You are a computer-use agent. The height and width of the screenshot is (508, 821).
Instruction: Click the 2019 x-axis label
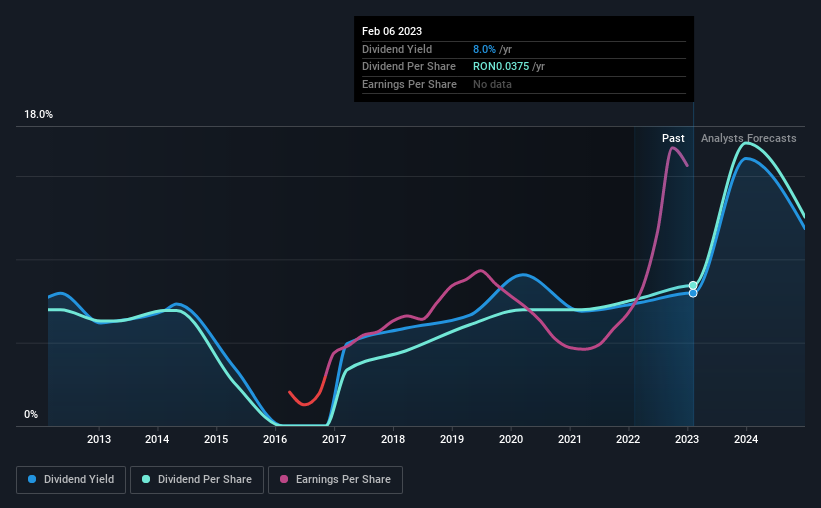452,439
